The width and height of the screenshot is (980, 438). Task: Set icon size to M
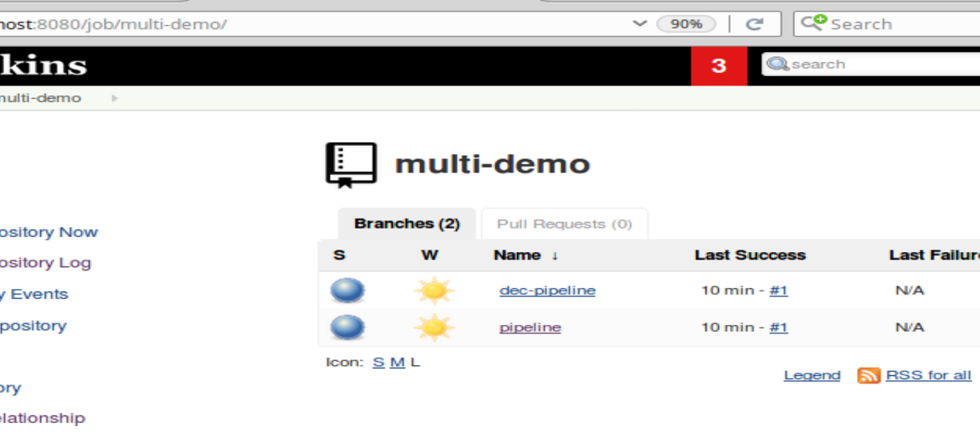[397, 363]
